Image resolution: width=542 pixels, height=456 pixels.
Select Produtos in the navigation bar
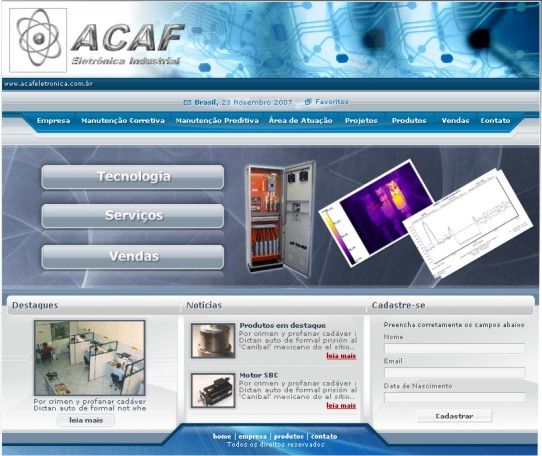click(x=409, y=121)
